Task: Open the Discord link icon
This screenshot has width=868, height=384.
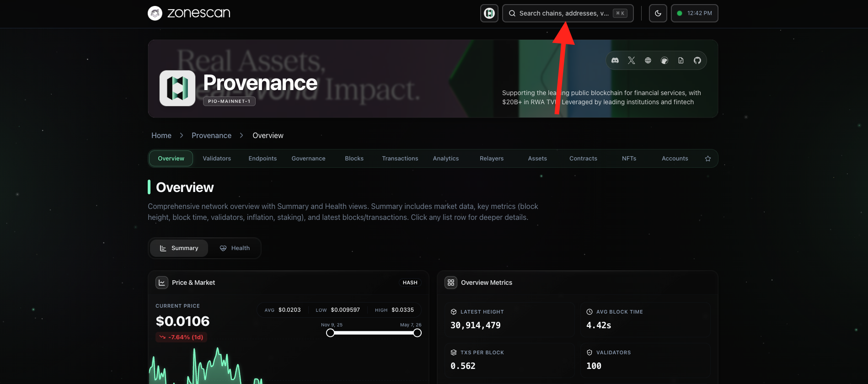Action: pyautogui.click(x=615, y=60)
